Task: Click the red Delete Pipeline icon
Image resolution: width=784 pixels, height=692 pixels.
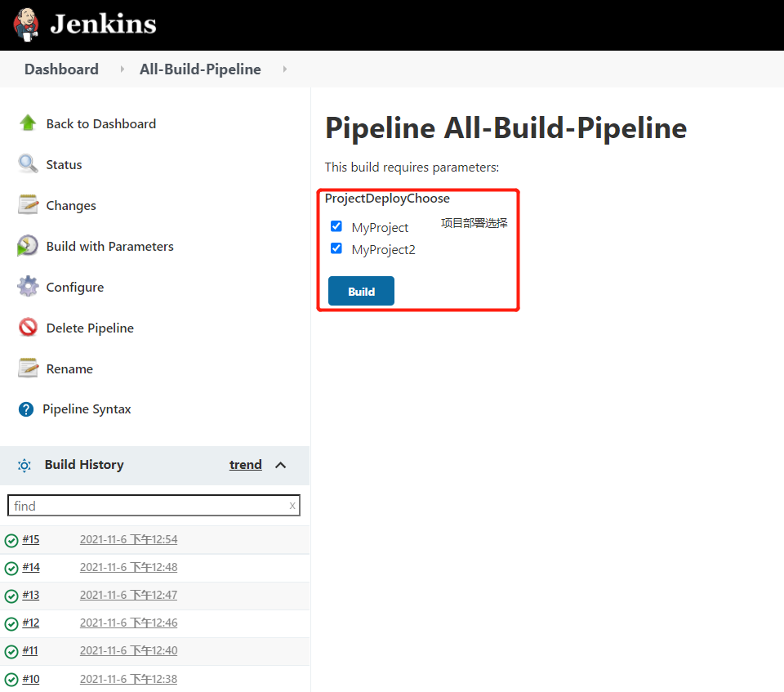Action: [28, 328]
